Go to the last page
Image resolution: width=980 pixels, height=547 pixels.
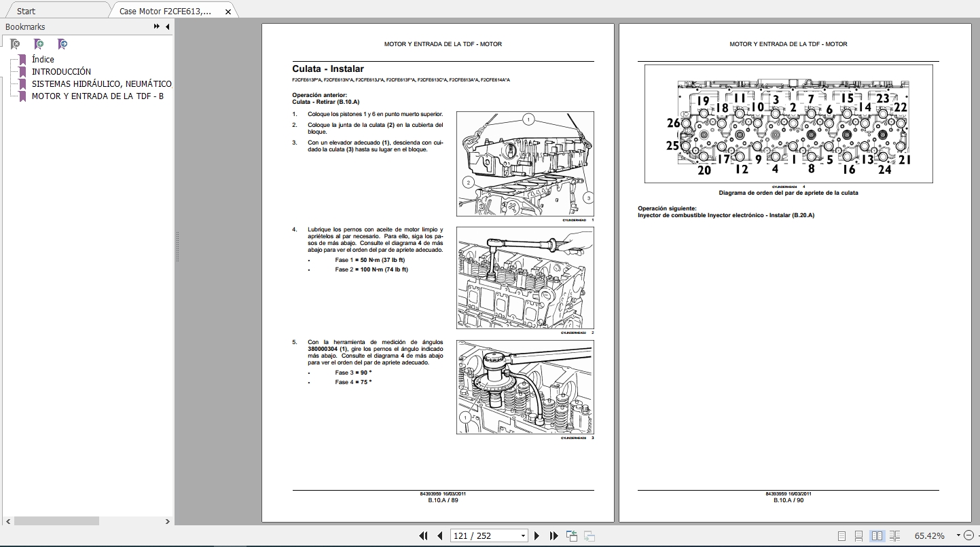553,535
